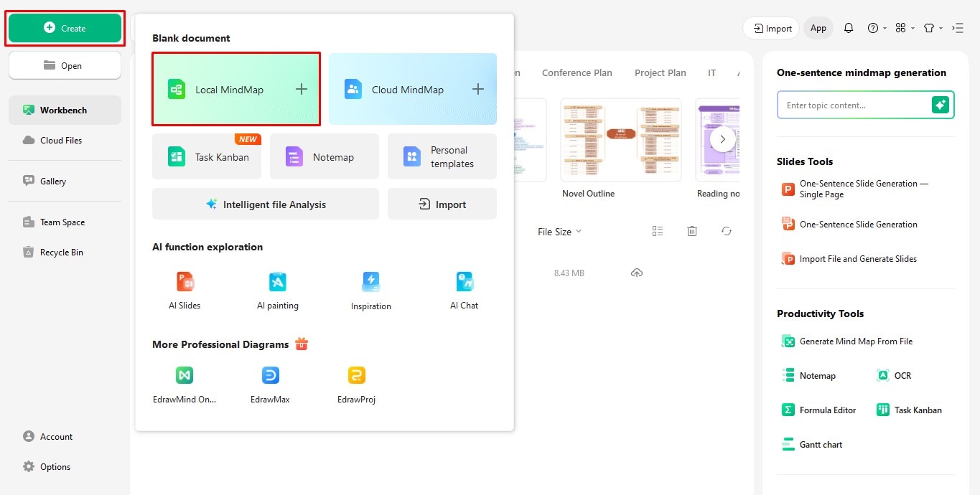
Task: Open Personal templates
Action: tap(442, 156)
